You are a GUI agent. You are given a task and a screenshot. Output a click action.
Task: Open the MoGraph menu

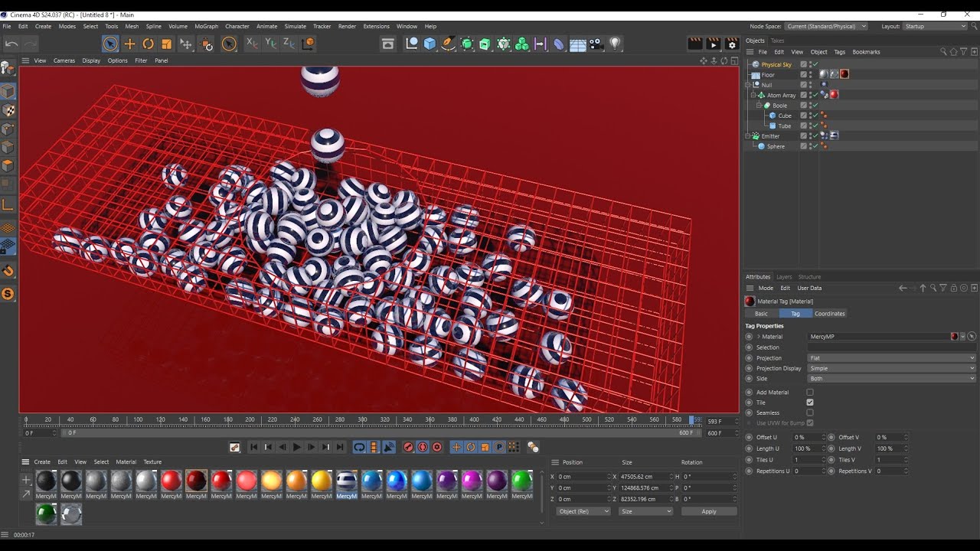tap(206, 26)
